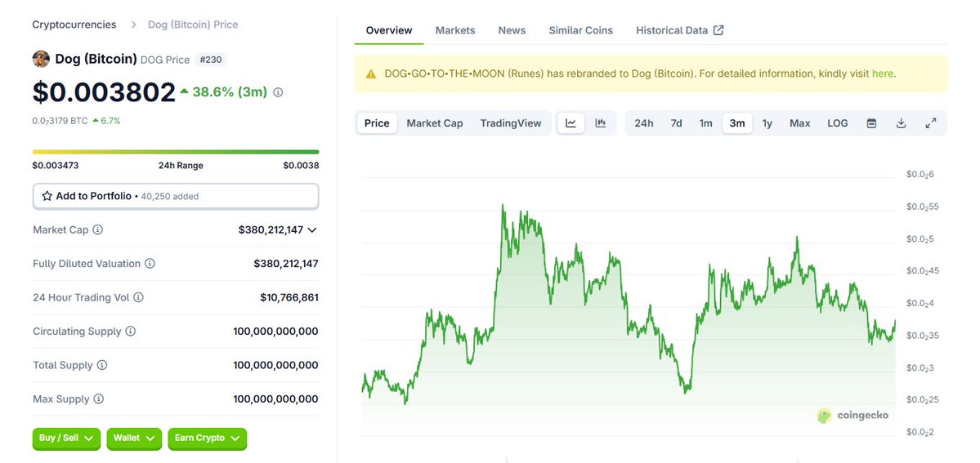
Task: Switch to the candlestick chart view icon
Action: (601, 123)
